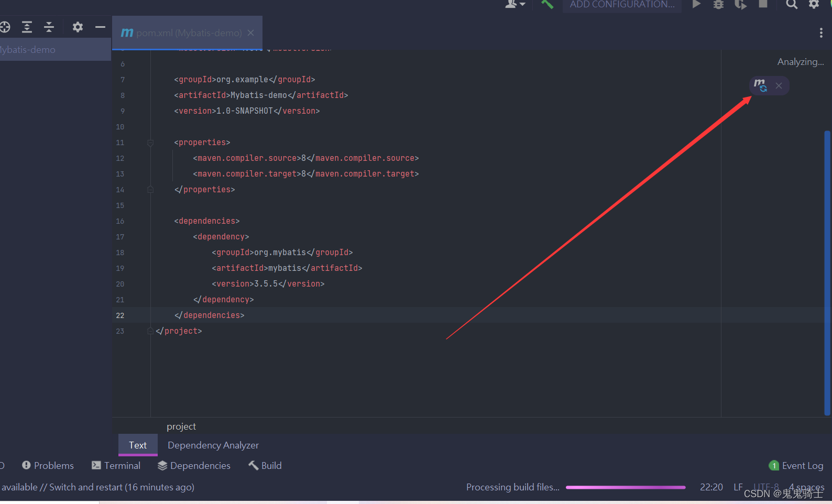Click the opening dependency tag on line 17
832x504 pixels.
tap(221, 237)
